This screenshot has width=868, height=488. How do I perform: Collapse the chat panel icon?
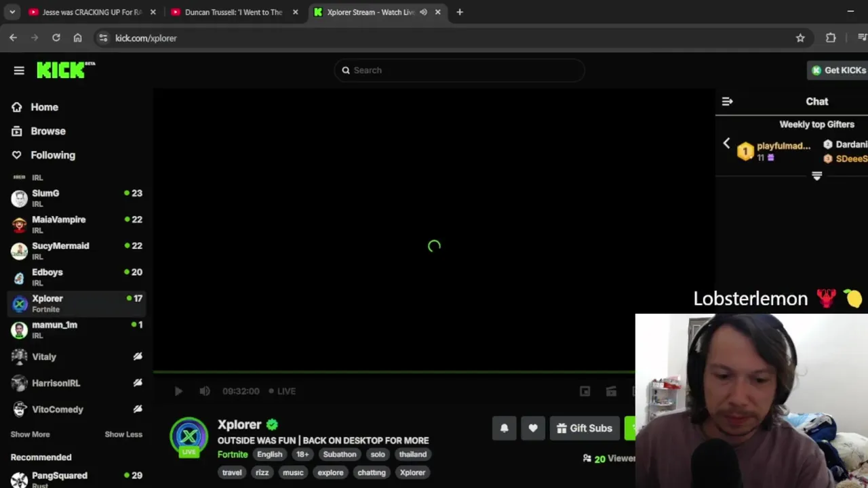point(727,101)
